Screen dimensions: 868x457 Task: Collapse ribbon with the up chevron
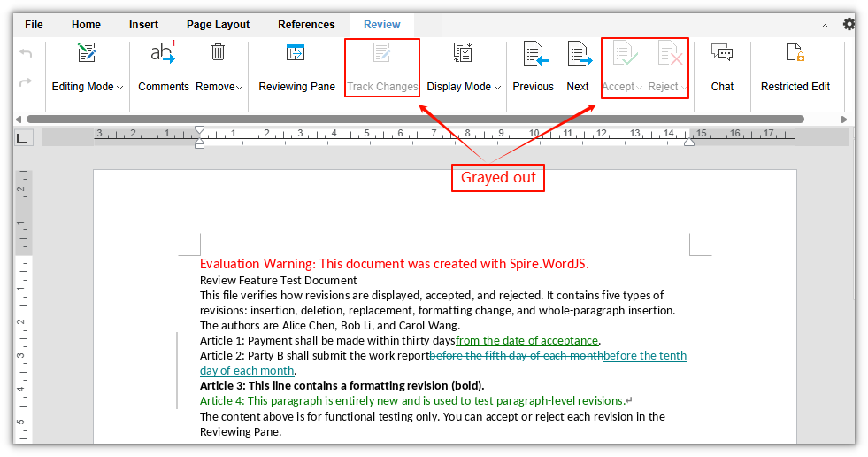coord(825,26)
